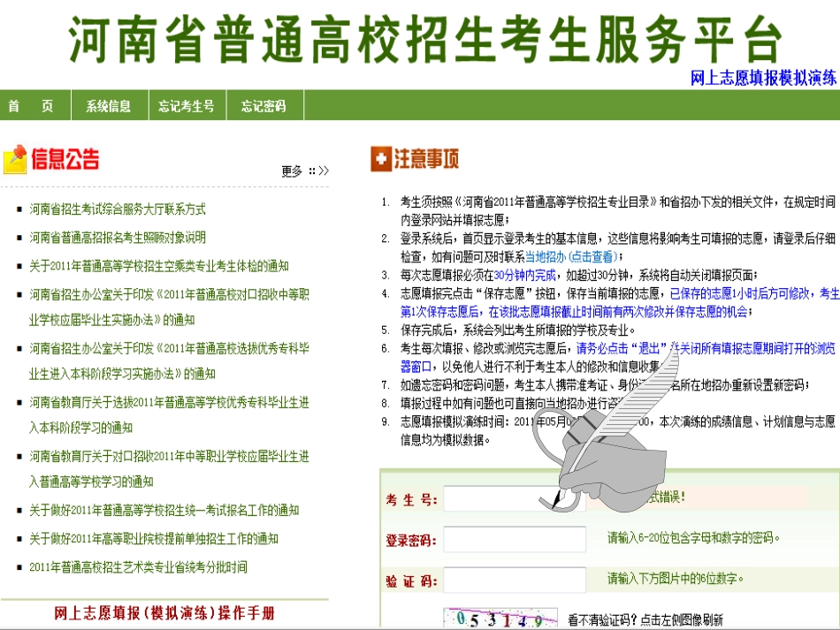Click the 更多 >> link in 信息公告
This screenshot has width=840, height=630.
pos(305,171)
